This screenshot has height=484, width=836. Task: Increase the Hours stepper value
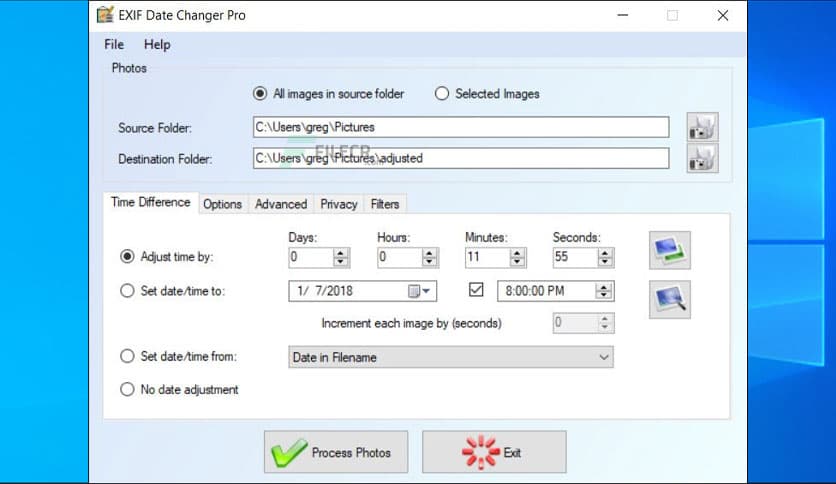pos(430,253)
